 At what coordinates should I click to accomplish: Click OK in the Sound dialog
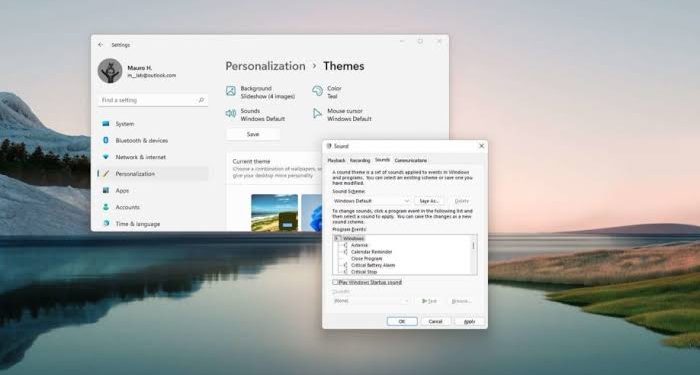pyautogui.click(x=402, y=321)
